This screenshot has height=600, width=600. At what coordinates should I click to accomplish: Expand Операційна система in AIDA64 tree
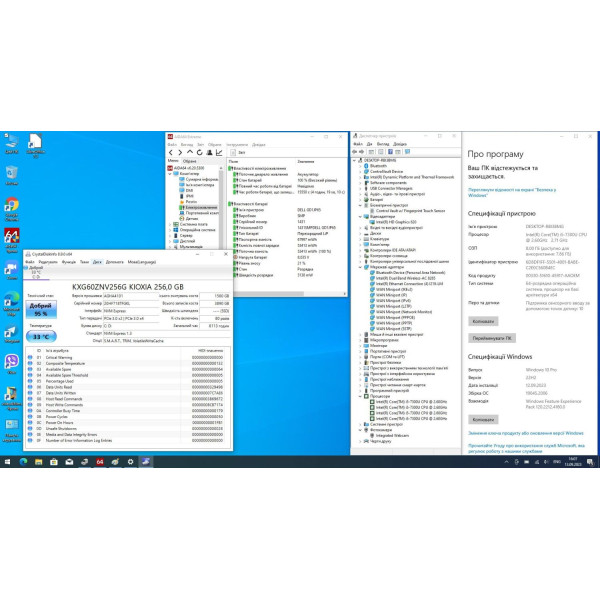pos(170,230)
